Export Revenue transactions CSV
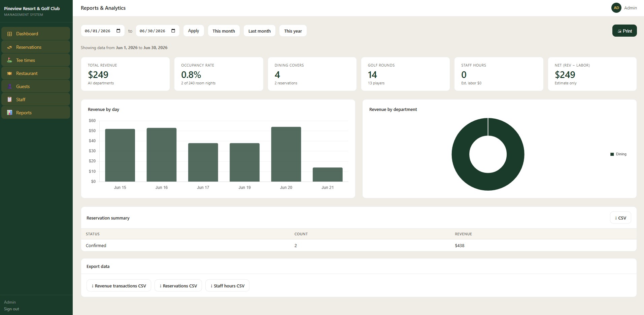644x315 pixels. pos(119,286)
